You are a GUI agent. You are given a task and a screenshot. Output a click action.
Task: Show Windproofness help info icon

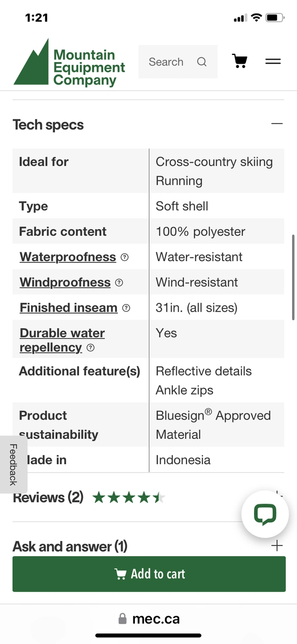tap(119, 283)
